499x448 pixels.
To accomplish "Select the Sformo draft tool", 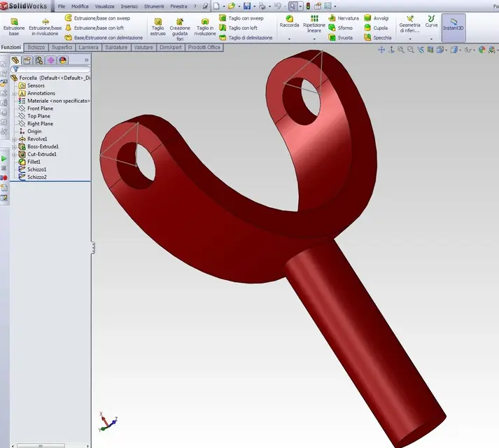I will 341,28.
